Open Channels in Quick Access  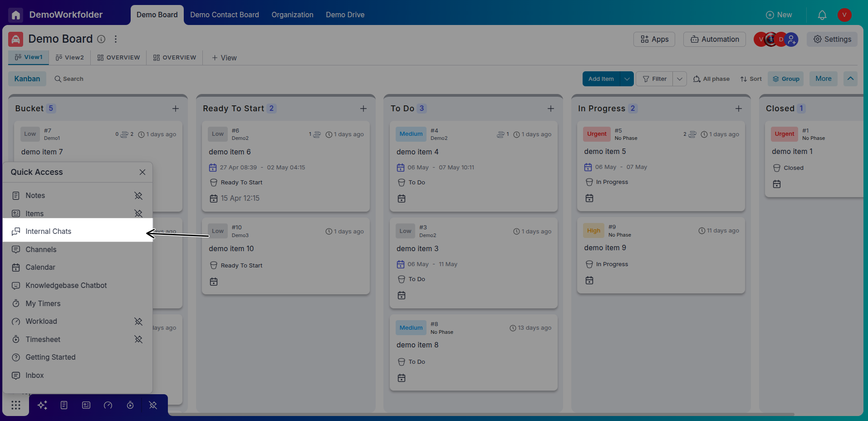coord(78,249)
